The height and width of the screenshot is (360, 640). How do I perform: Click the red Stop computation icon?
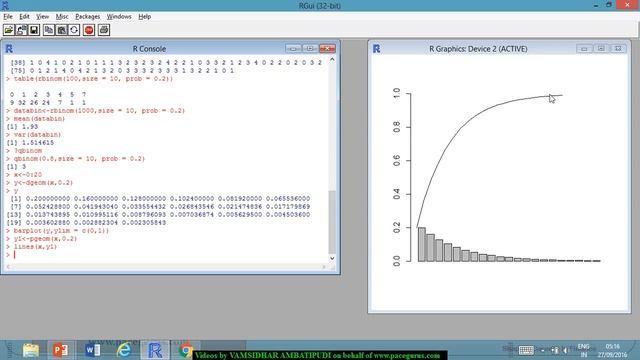(89, 30)
